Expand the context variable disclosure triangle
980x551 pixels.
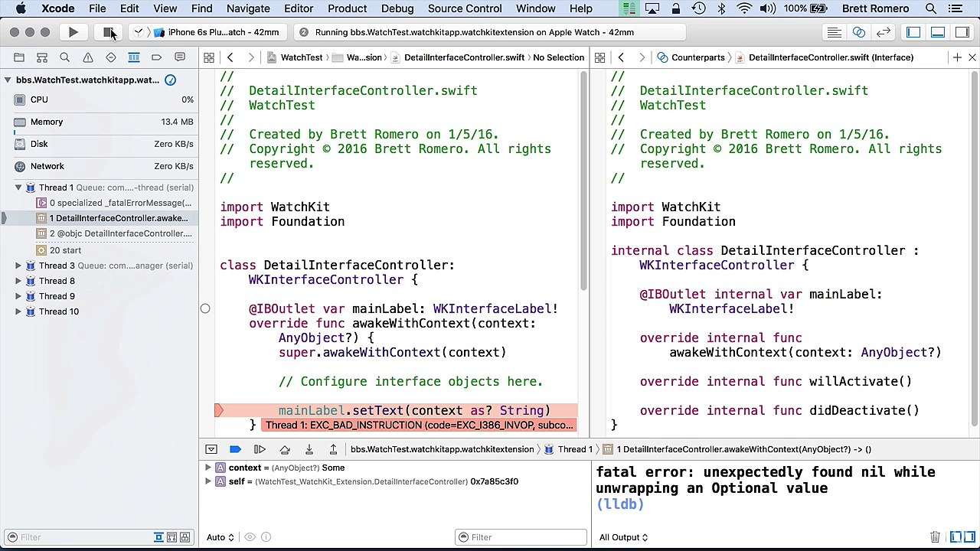coord(207,468)
